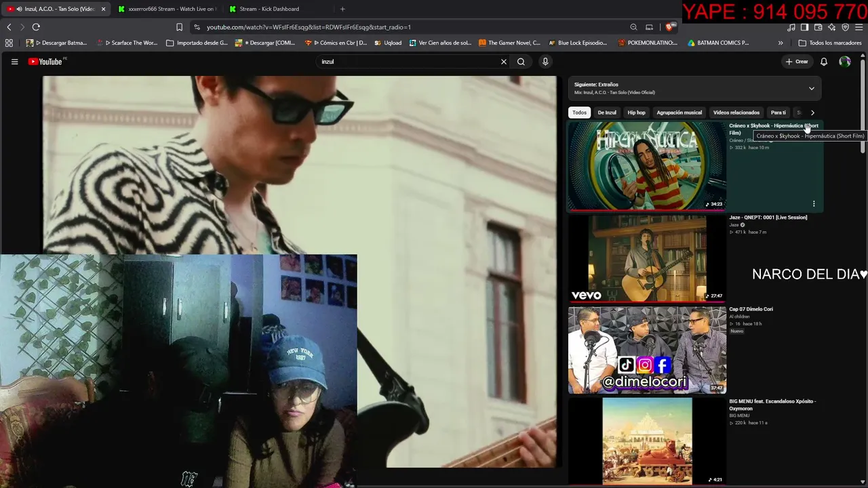The height and width of the screenshot is (488, 868).
Task: Open the BATMAN COMICS P... bookmark
Action: (x=718, y=43)
